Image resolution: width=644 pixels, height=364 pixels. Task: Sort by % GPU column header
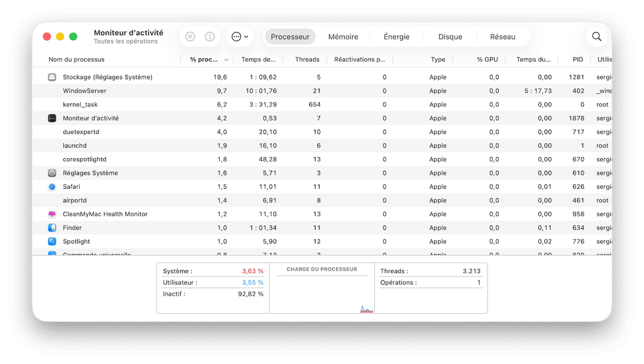(x=487, y=60)
